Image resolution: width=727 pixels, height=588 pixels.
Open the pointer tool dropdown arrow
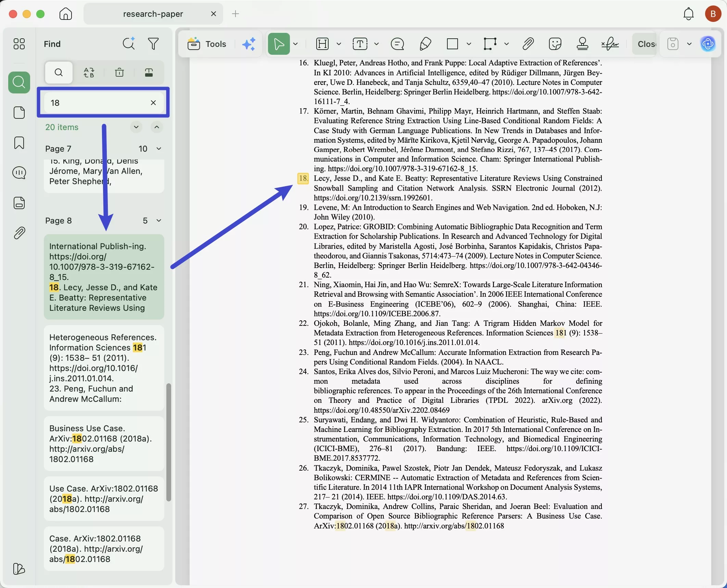coord(296,44)
